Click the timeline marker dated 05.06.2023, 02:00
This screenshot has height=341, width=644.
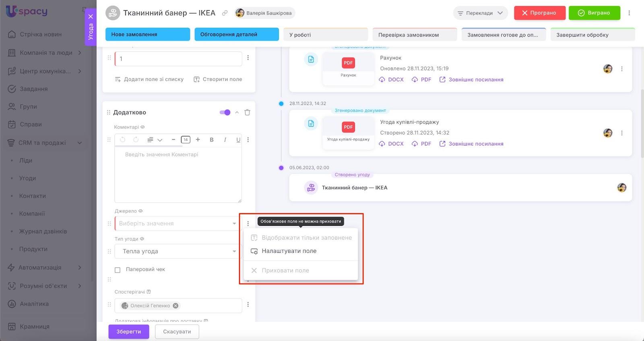281,168
